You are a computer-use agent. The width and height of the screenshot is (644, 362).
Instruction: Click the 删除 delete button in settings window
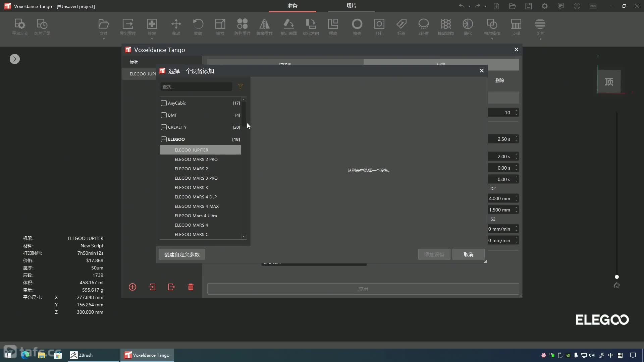tap(500, 80)
